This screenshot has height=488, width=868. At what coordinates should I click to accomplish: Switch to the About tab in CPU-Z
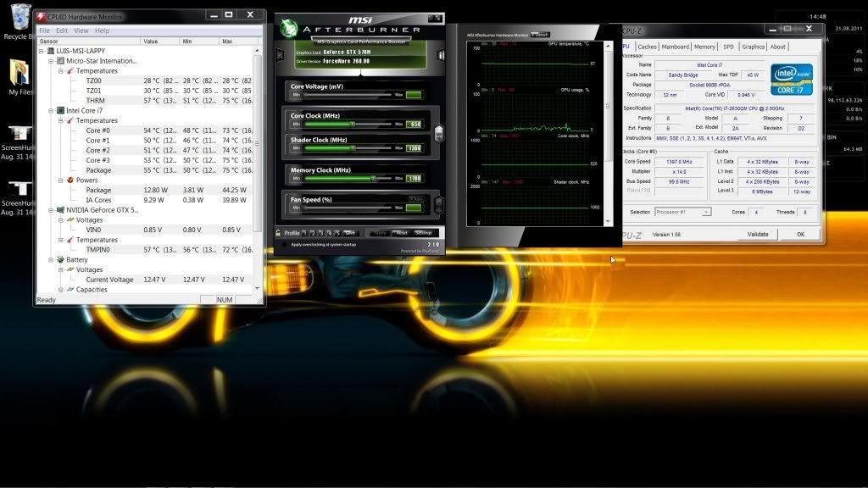(x=778, y=47)
